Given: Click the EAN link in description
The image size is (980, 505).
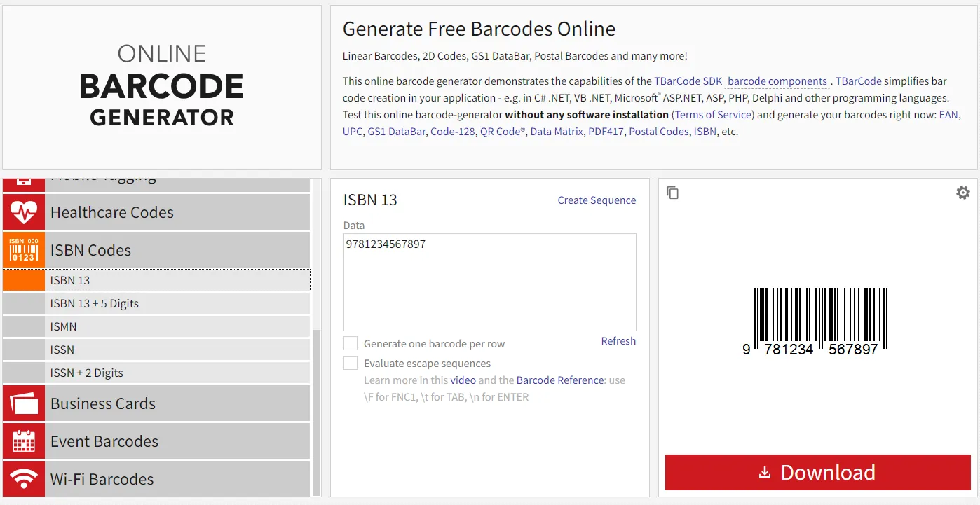Looking at the screenshot, I should (948, 115).
